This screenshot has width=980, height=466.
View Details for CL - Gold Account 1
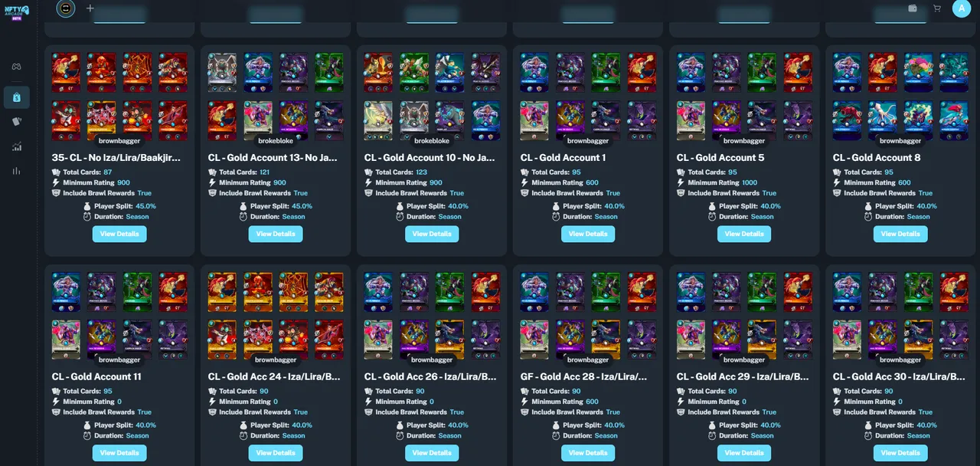tap(588, 234)
